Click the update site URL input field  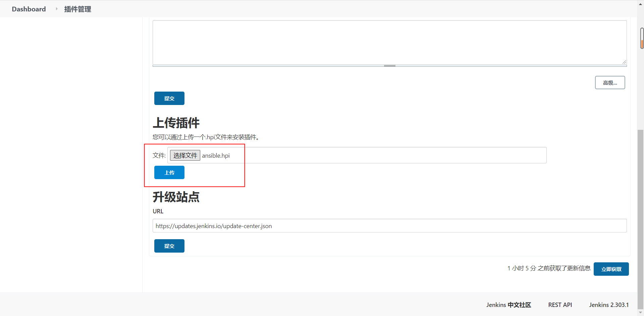click(x=389, y=226)
